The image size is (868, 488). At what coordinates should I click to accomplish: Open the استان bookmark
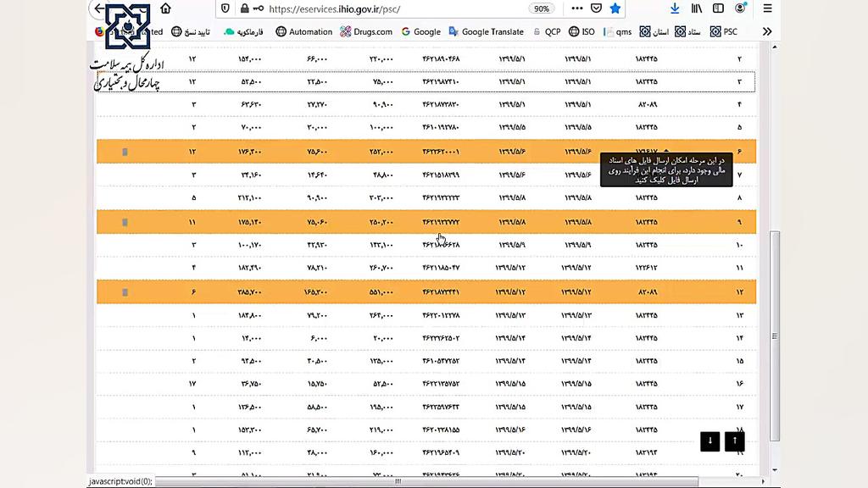click(654, 31)
